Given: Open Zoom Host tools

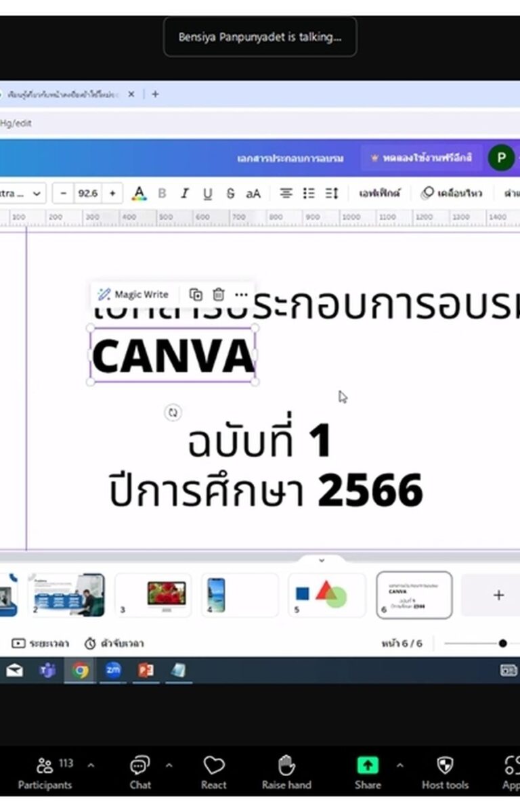Looking at the screenshot, I should coord(445,773).
